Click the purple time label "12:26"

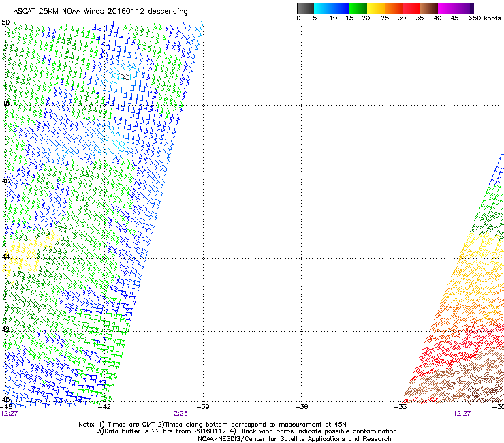pyautogui.click(x=178, y=414)
